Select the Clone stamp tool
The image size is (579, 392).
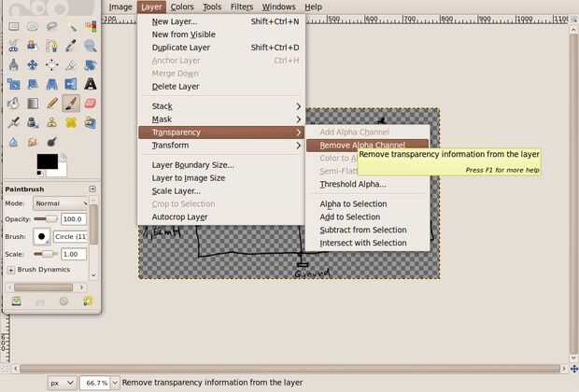click(x=51, y=122)
